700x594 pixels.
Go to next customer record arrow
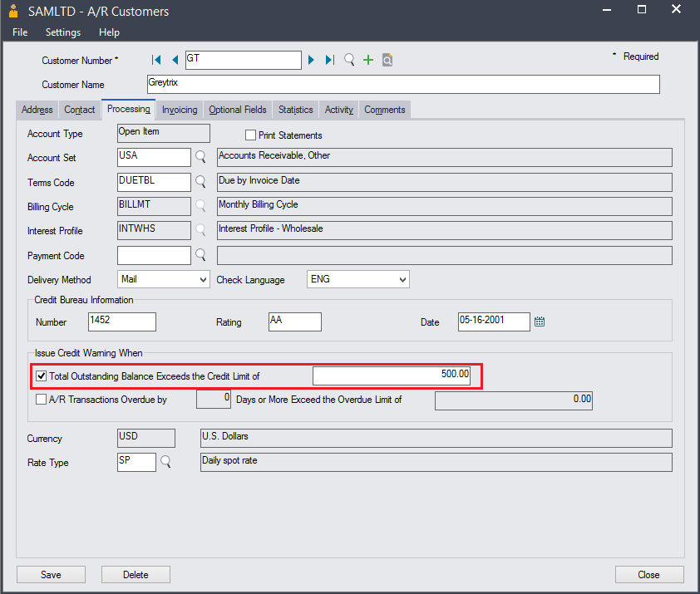(311, 60)
